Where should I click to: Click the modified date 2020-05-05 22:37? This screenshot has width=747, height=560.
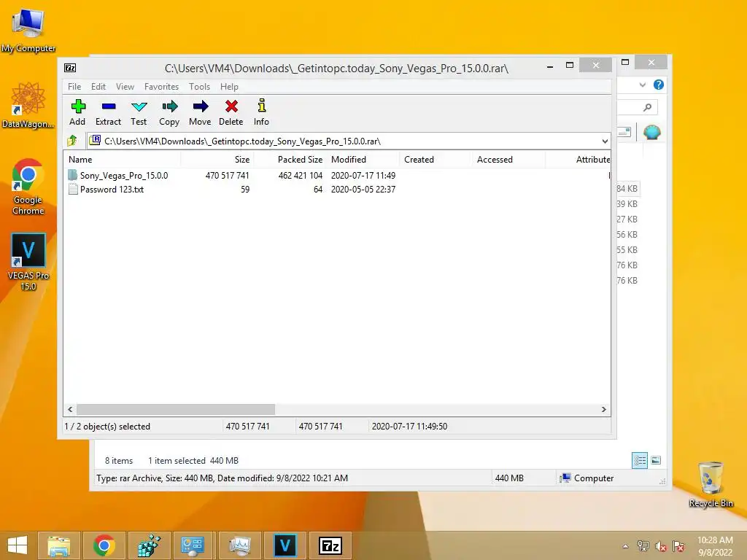coord(363,189)
